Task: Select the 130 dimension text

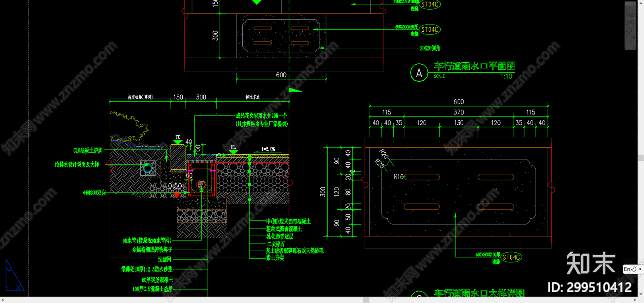Action: tap(459, 123)
